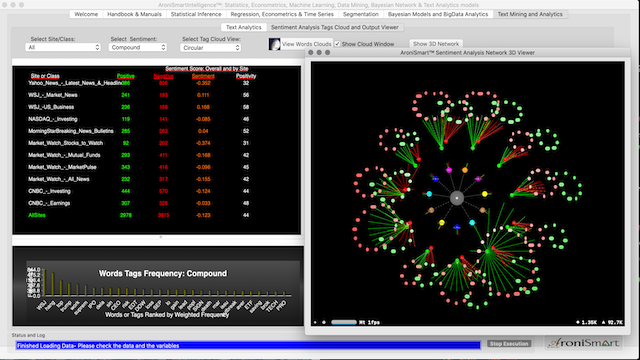Click the 92.7K triangle count indicator
This screenshot has width=640, height=360.
(613, 322)
